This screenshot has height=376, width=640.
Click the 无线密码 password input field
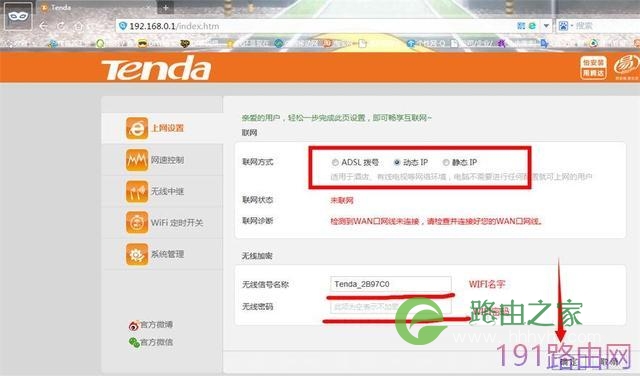391,307
